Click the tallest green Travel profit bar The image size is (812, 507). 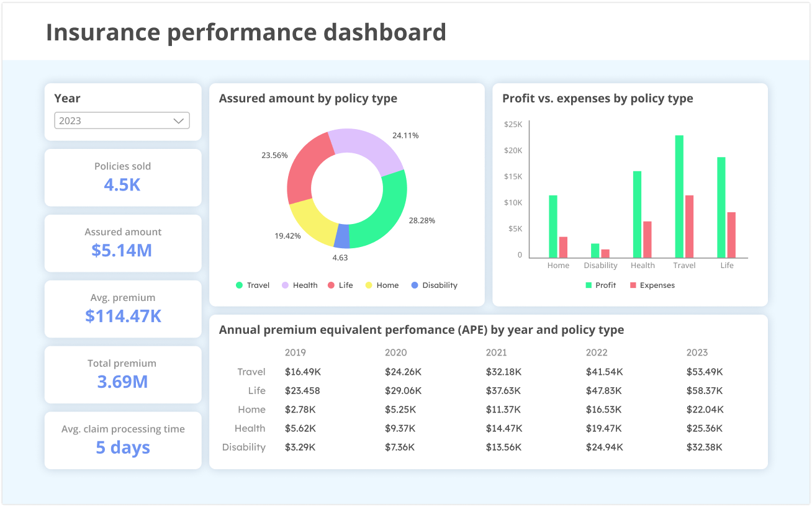pyautogui.click(x=679, y=192)
